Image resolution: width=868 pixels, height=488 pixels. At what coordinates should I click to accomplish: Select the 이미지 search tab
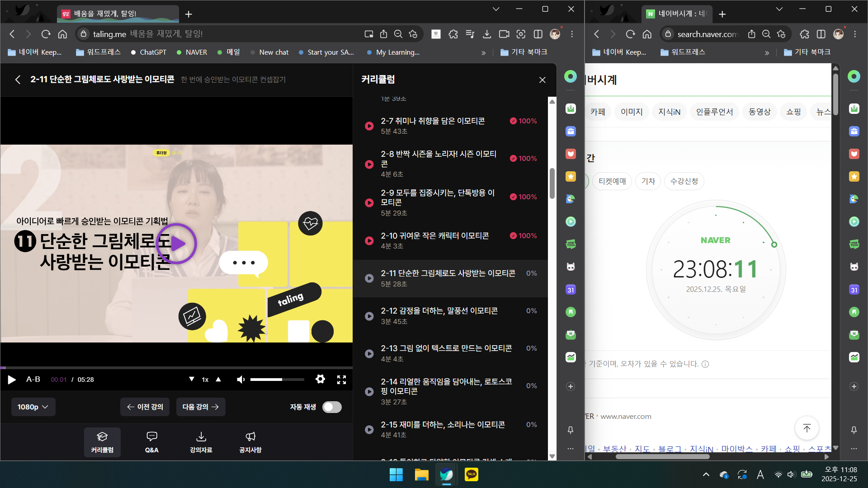coord(631,112)
